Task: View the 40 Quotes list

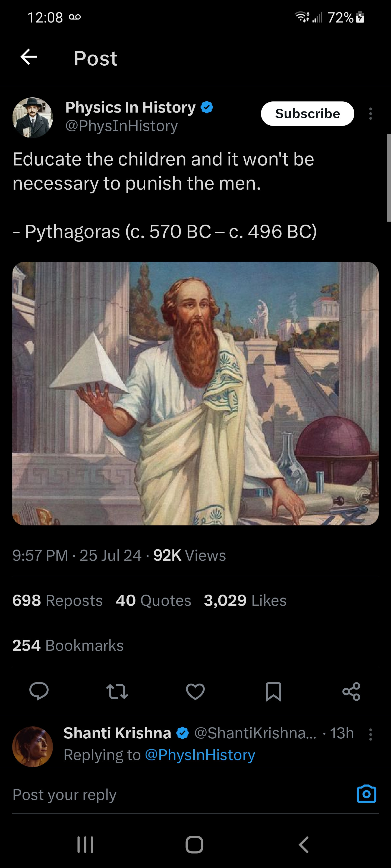Action: [153, 601]
